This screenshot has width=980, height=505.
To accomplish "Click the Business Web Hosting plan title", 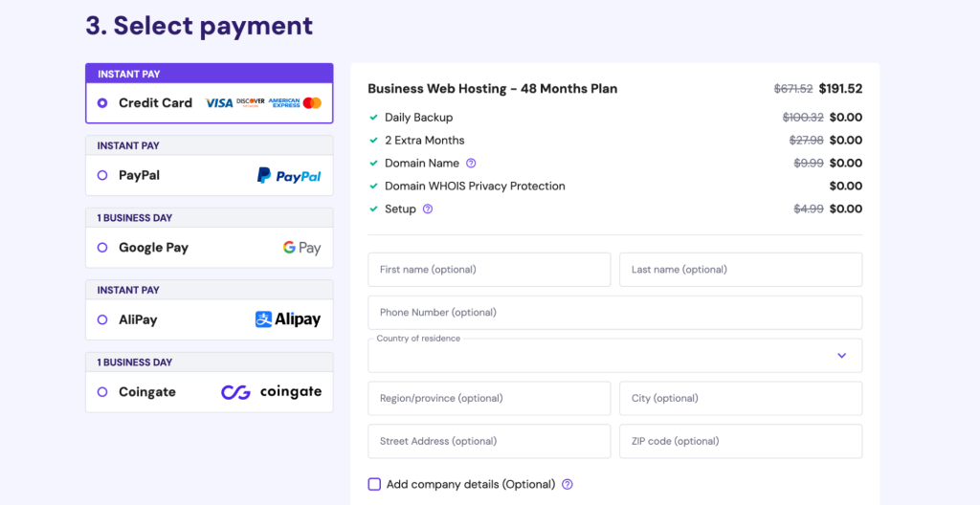I will 493,89.
